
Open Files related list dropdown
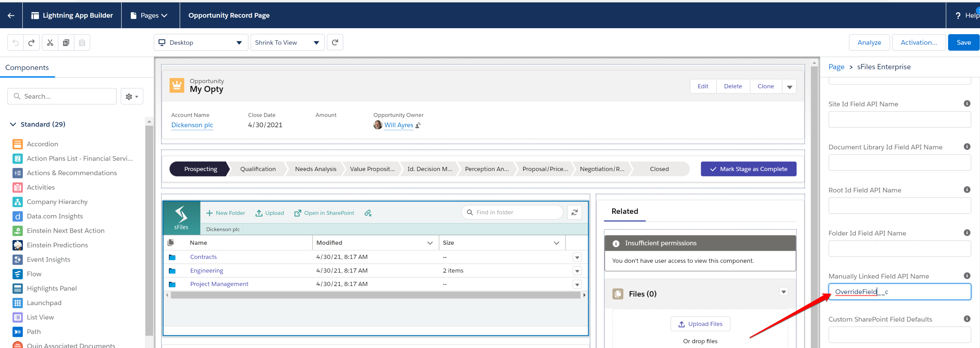pos(784,292)
